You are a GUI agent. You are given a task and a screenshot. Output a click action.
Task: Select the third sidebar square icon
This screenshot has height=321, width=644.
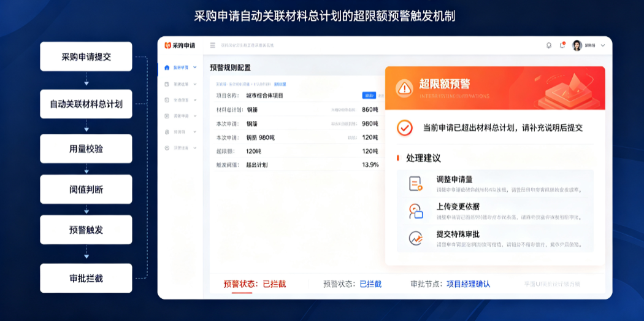tap(167, 100)
